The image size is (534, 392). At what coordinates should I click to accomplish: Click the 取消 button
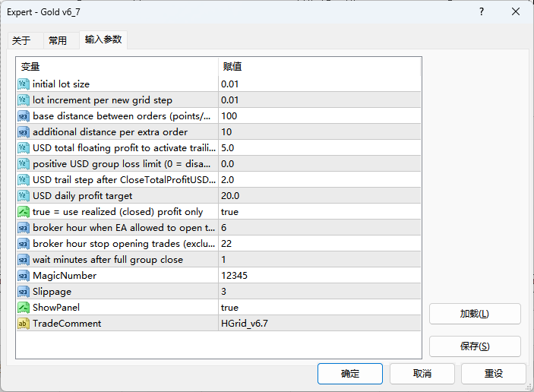coord(422,374)
